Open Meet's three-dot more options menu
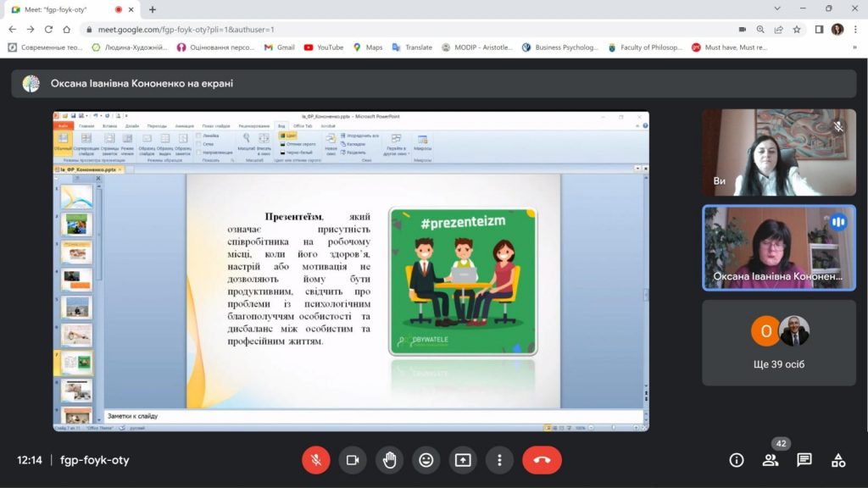868x488 pixels. click(500, 460)
